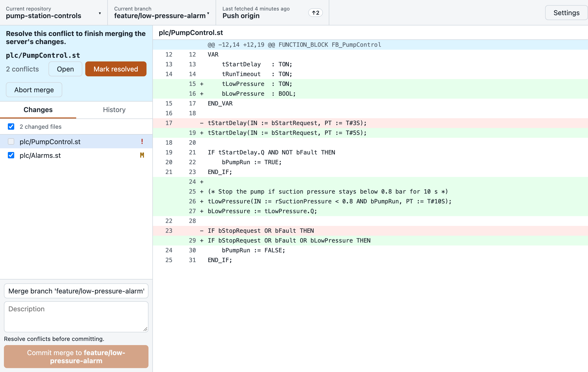Click the description field resize handle

(x=145, y=329)
